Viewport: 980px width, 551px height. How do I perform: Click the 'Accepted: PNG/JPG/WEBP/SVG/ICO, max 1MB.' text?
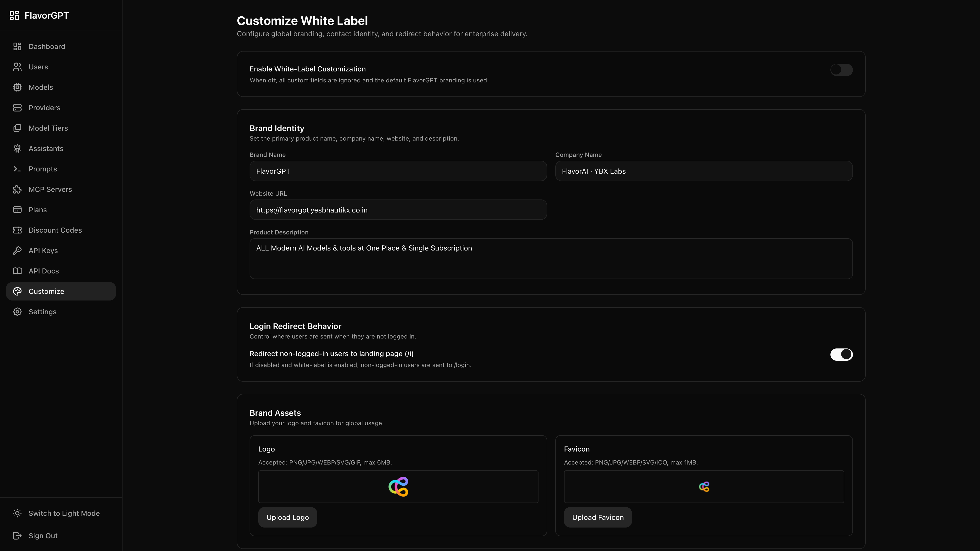point(631,462)
